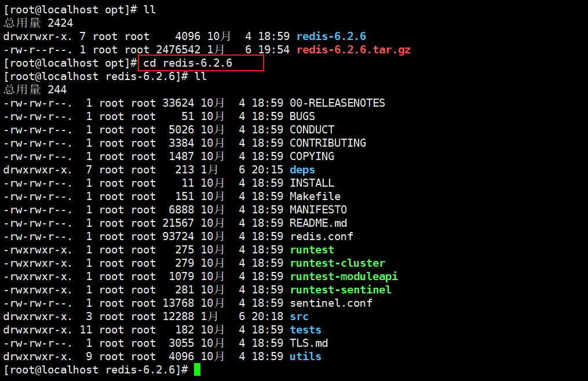Click the redis.conf file name

click(x=322, y=237)
